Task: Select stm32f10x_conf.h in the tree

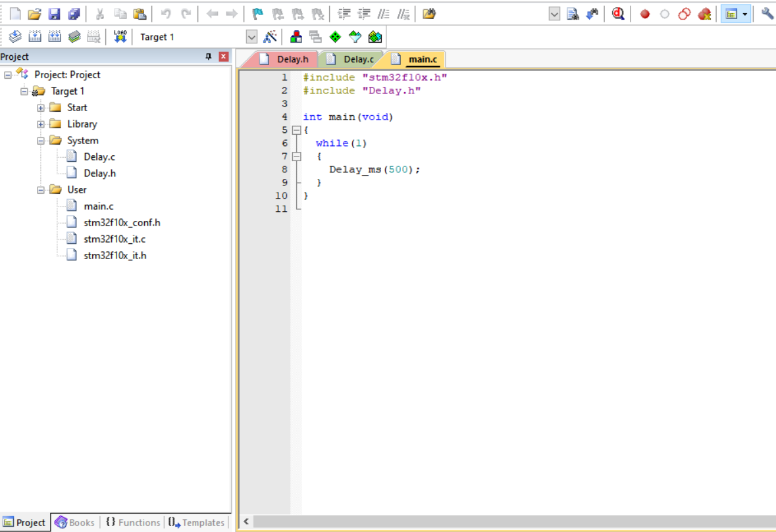Action: point(122,222)
